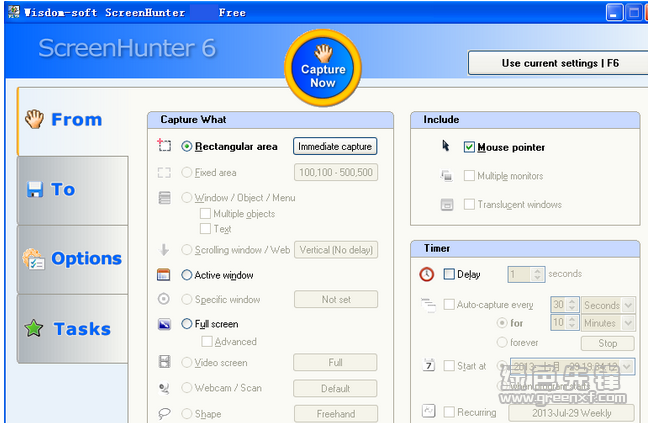Screen dimensions: 648x423
Task: Select the Scrolling window / Web radio button
Action: 187,250
